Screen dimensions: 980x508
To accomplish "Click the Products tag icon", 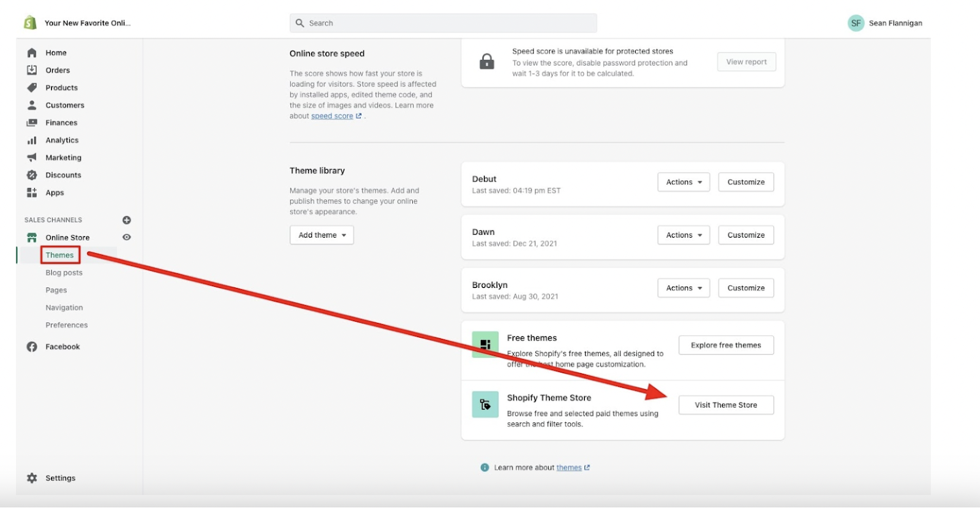I will (x=32, y=88).
